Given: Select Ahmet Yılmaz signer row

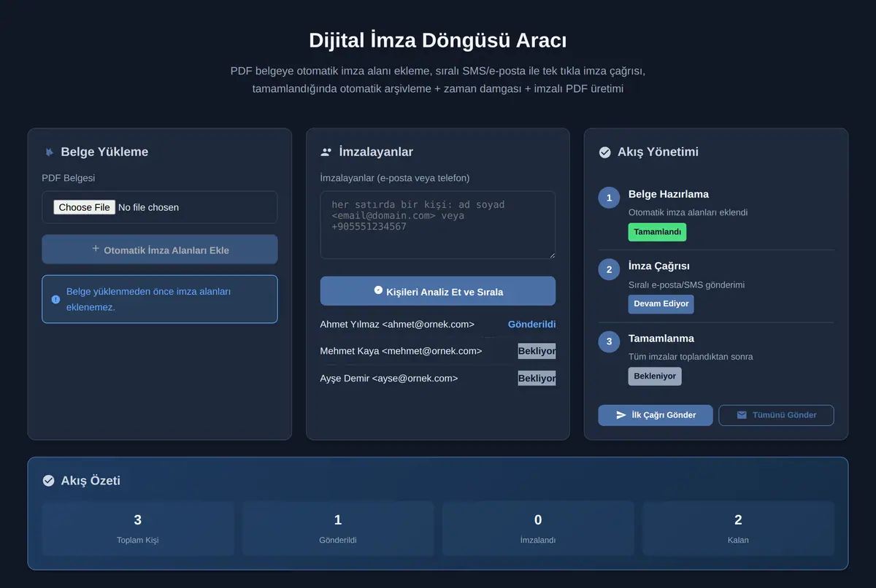Looking at the screenshot, I should pyautogui.click(x=437, y=324).
